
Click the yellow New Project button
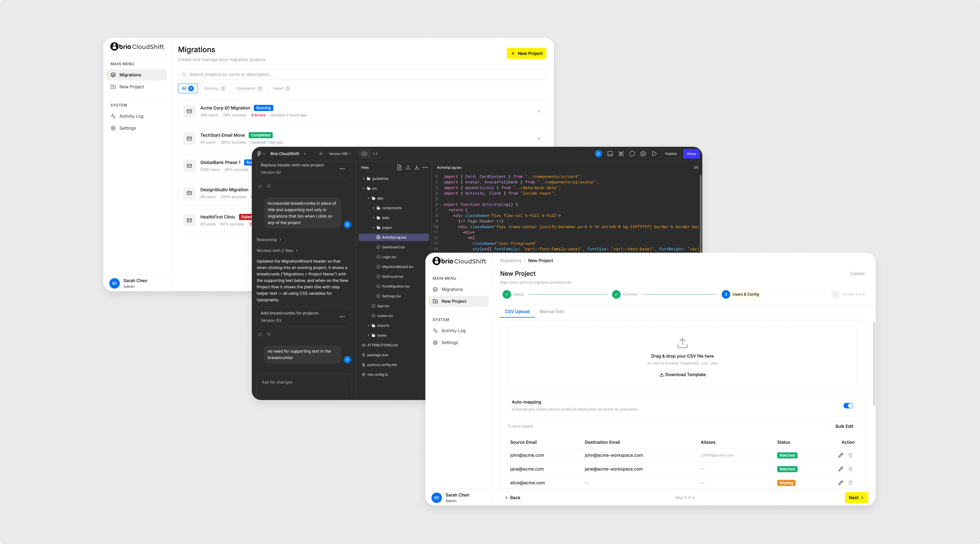tap(527, 53)
